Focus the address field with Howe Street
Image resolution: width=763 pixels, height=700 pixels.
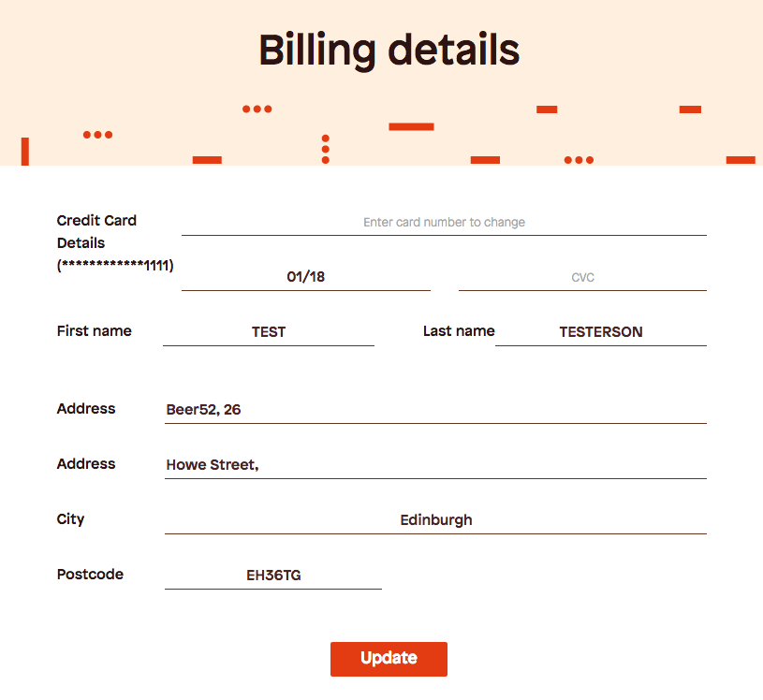click(x=435, y=465)
